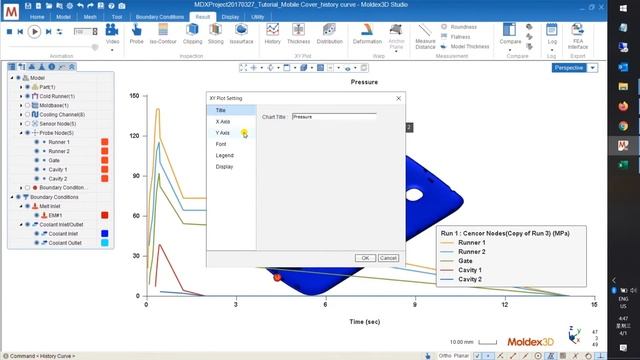Open FEA Interface export

pos(578,36)
